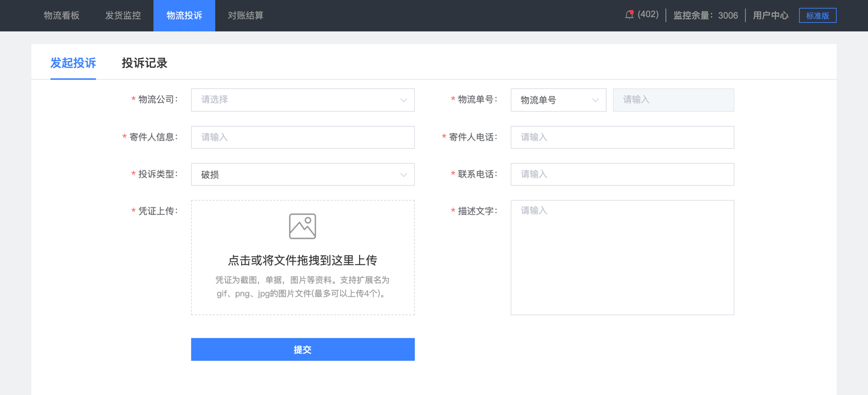Screen dimensions: 868x395
Task: Select the 发起投诉 tab
Action: click(73, 63)
